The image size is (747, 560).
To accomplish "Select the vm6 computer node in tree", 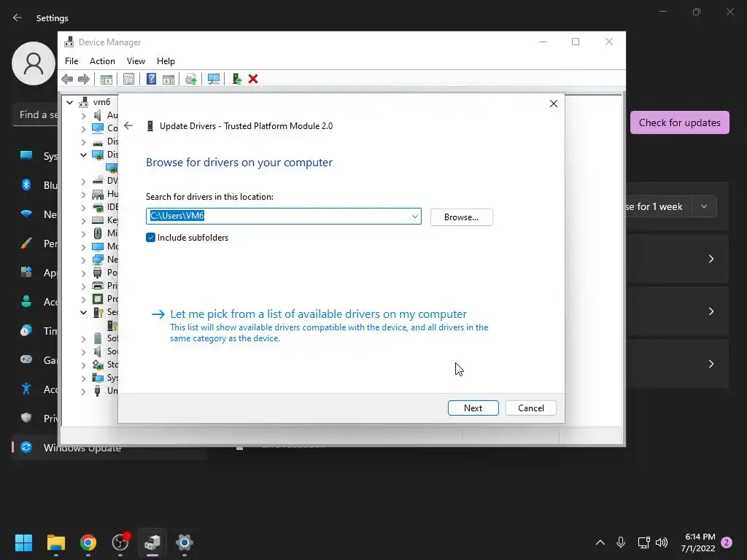I will [x=101, y=102].
